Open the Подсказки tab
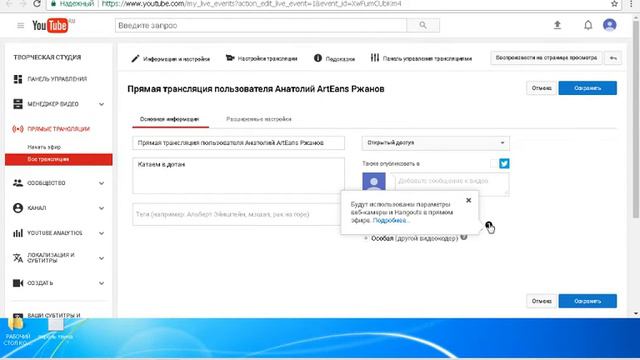Image resolution: width=640 pixels, height=360 pixels. (x=334, y=58)
